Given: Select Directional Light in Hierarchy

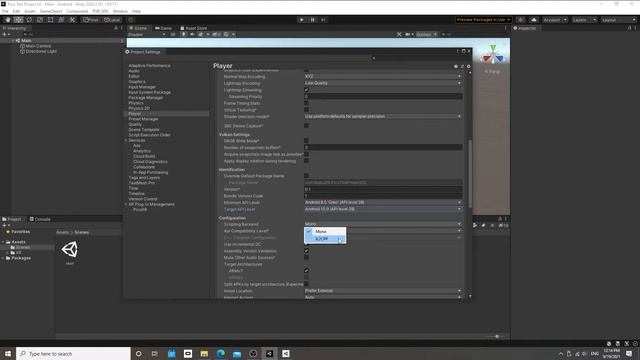Looking at the screenshot, I should [41, 51].
